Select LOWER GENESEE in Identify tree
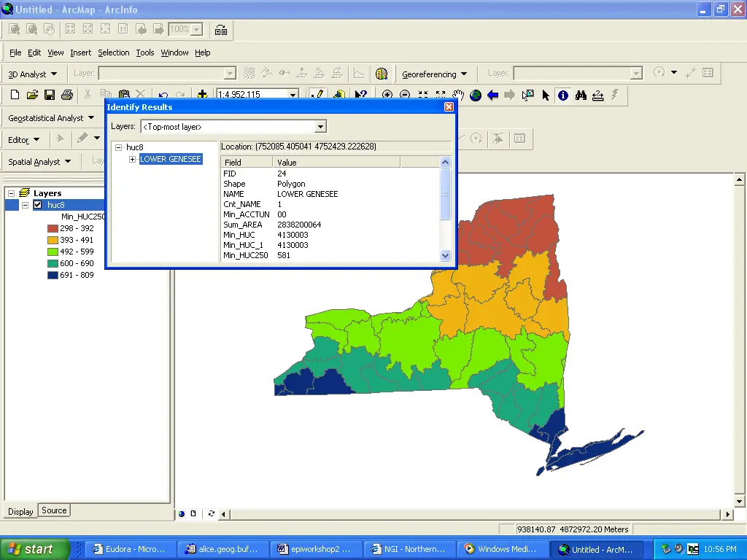 (171, 159)
